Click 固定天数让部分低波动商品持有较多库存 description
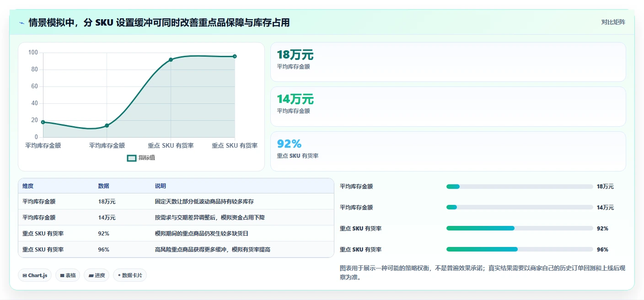This screenshot has width=644, height=300. (x=204, y=202)
